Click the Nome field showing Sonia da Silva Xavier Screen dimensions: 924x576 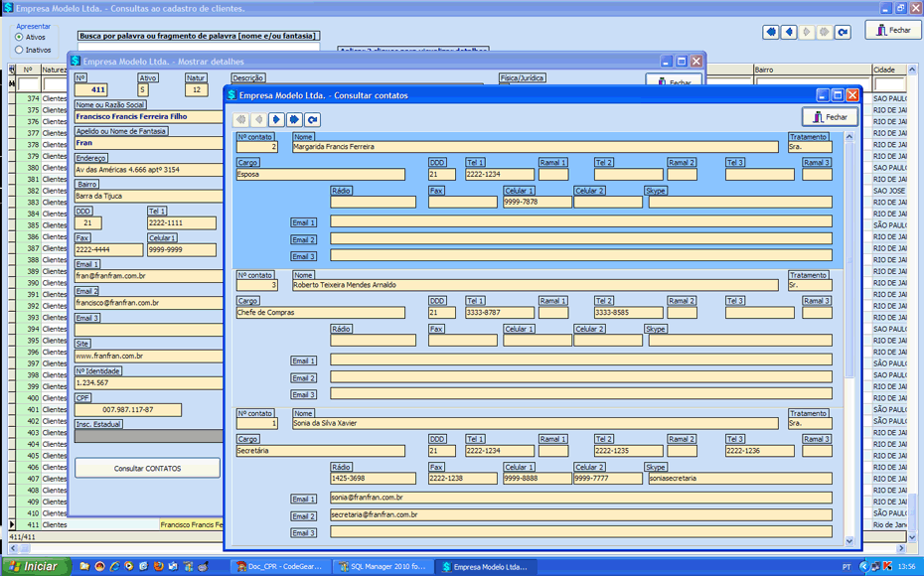[536, 423]
